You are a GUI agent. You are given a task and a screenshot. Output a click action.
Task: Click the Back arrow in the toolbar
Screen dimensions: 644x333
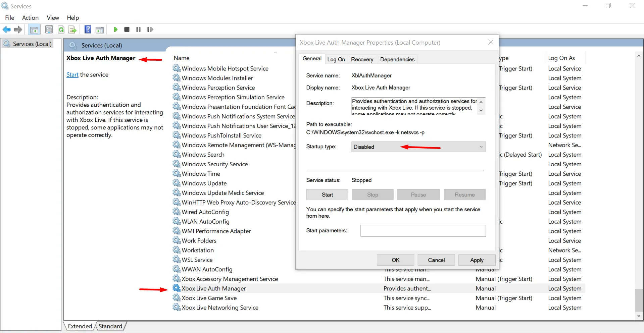(6, 30)
